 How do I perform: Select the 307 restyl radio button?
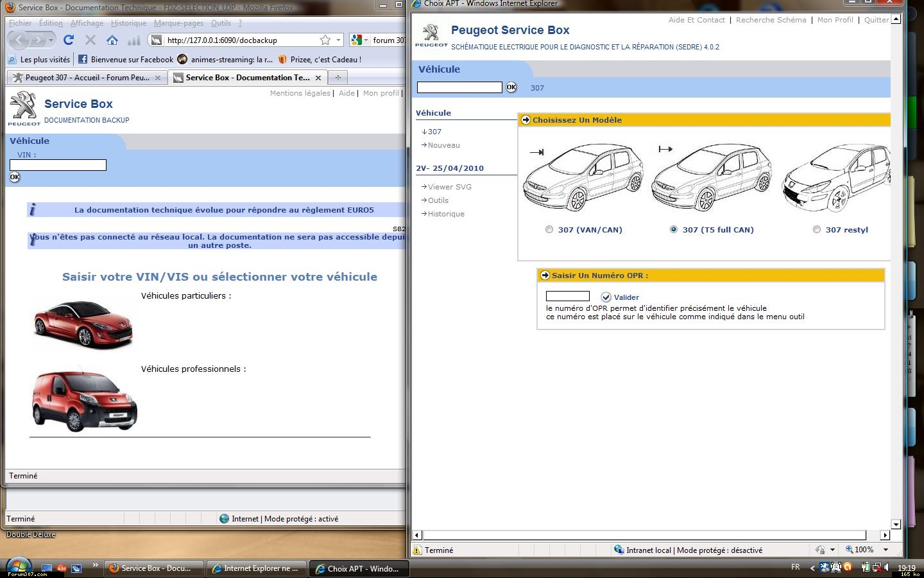click(817, 229)
